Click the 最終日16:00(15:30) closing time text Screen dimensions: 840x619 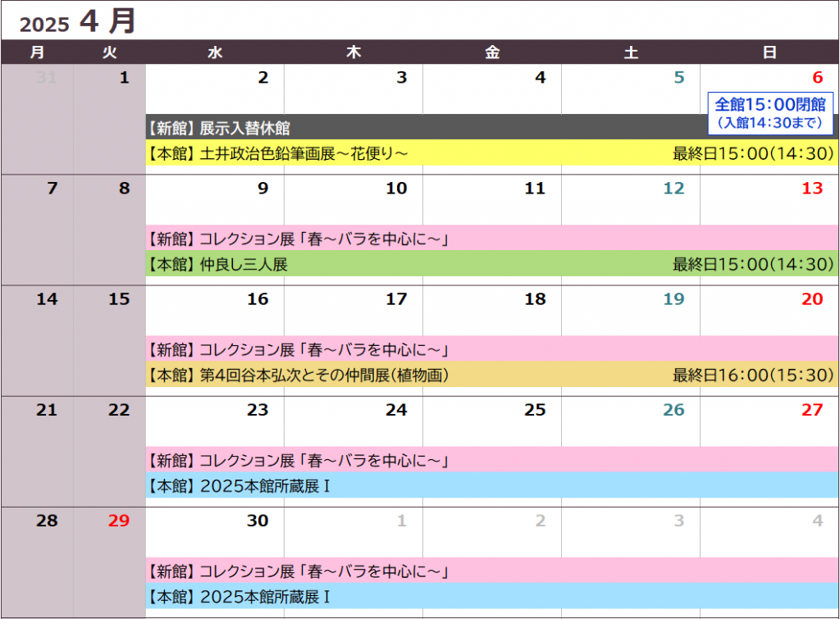click(753, 375)
